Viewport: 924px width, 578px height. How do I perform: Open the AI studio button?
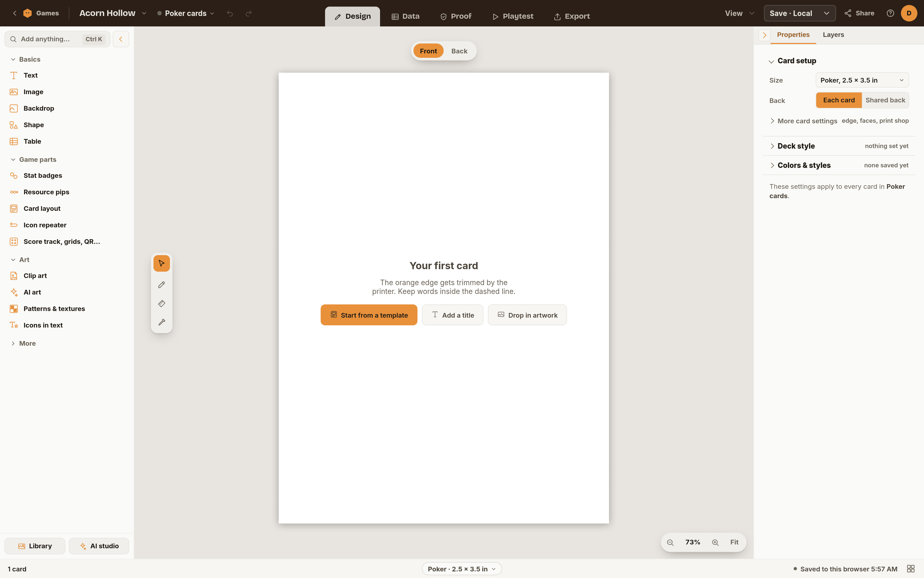tap(99, 546)
